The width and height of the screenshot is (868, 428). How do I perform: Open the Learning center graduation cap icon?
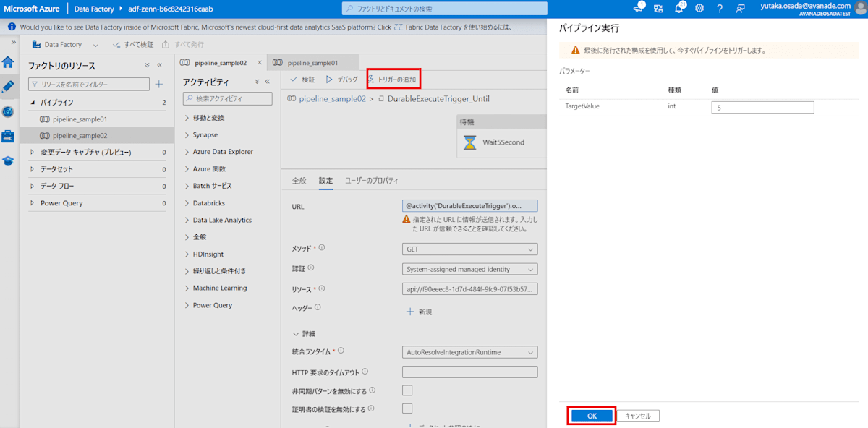pos(8,160)
